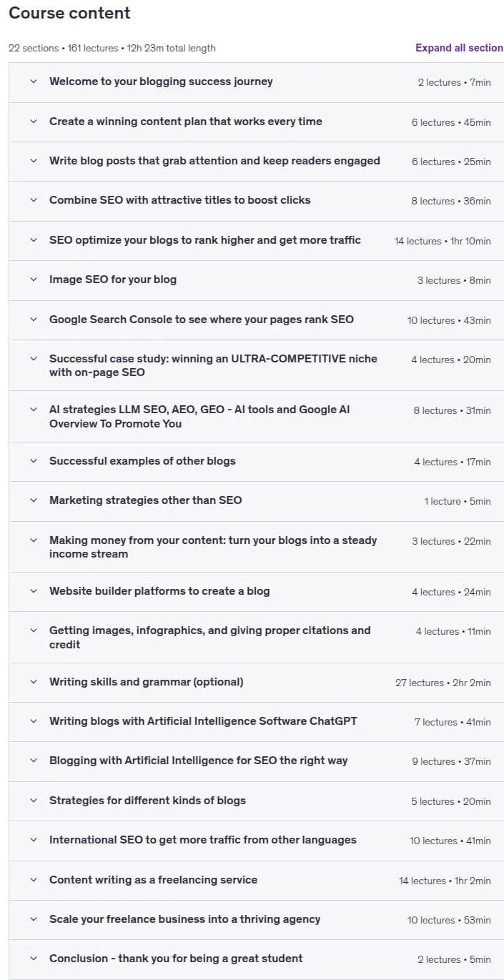Click 'International SEO to get more traffic' section
Image resolution: width=504 pixels, height=980 pixels.
(256, 841)
